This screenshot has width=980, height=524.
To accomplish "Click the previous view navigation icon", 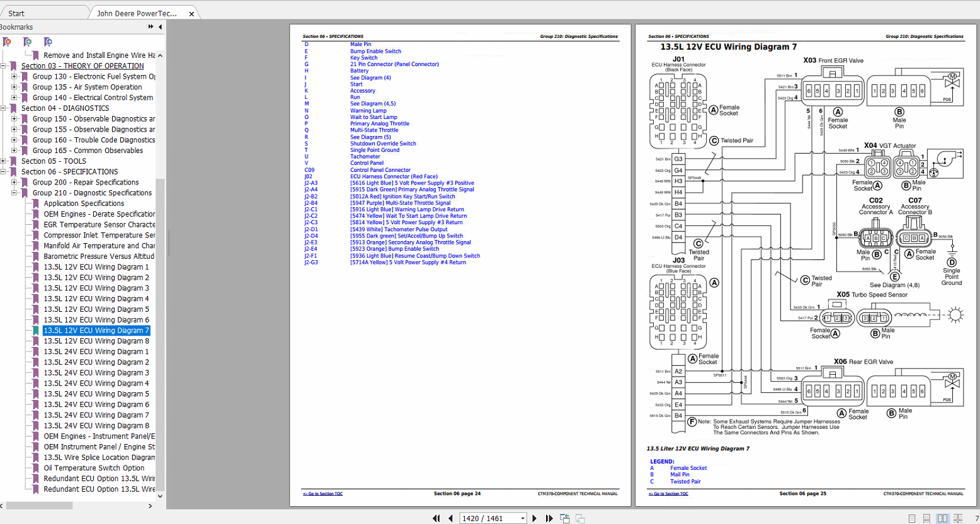I will [x=565, y=518].
